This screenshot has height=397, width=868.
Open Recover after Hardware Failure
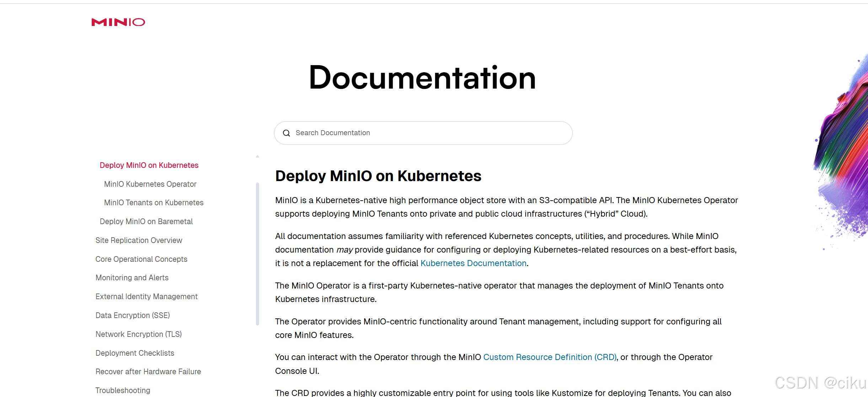148,372
